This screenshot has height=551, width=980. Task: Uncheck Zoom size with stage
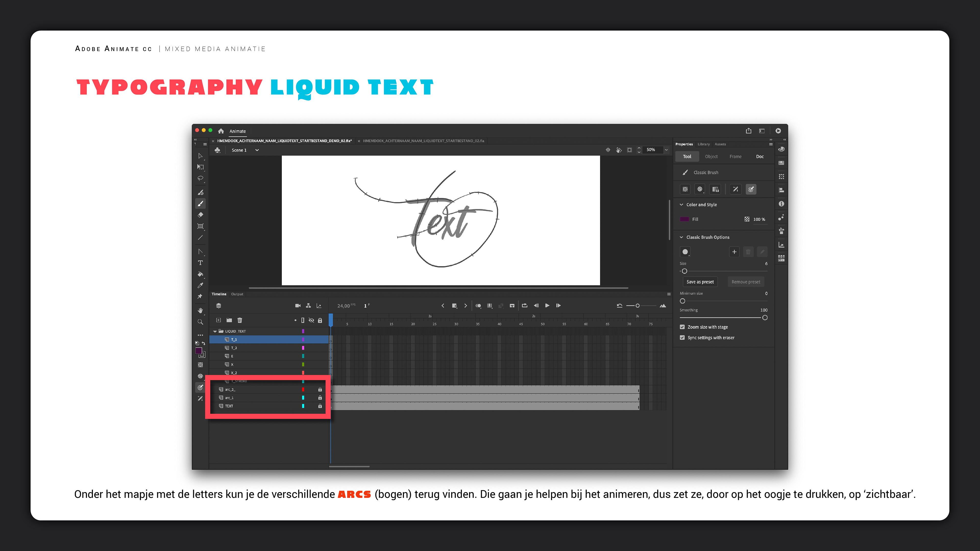pyautogui.click(x=682, y=327)
